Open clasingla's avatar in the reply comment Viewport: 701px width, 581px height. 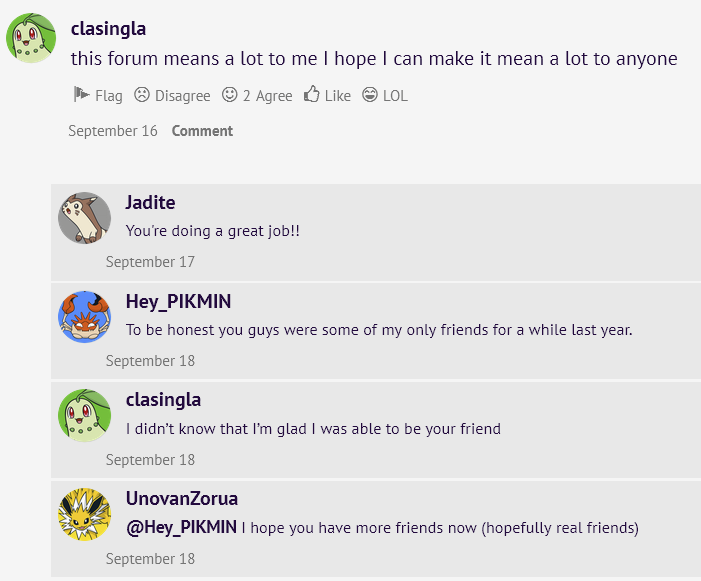(x=84, y=416)
